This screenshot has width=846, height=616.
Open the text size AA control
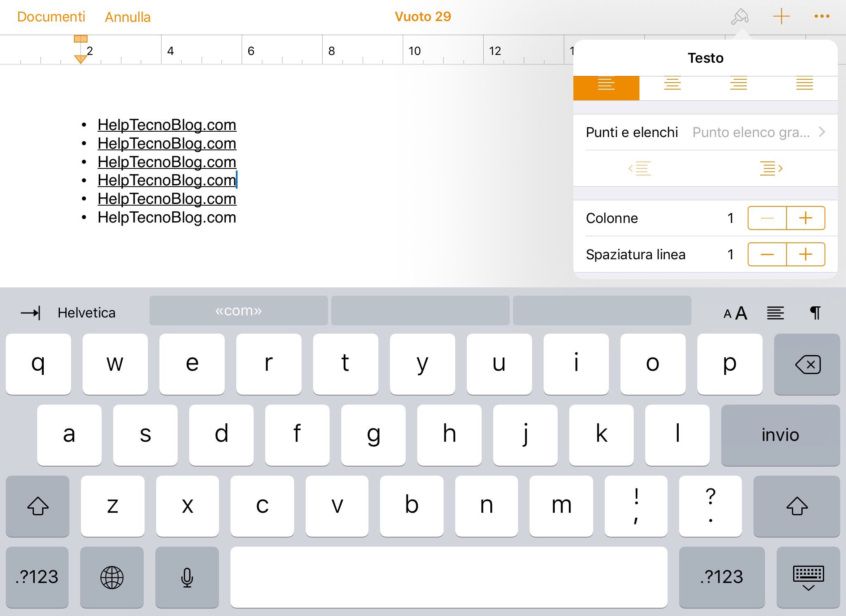tap(735, 313)
